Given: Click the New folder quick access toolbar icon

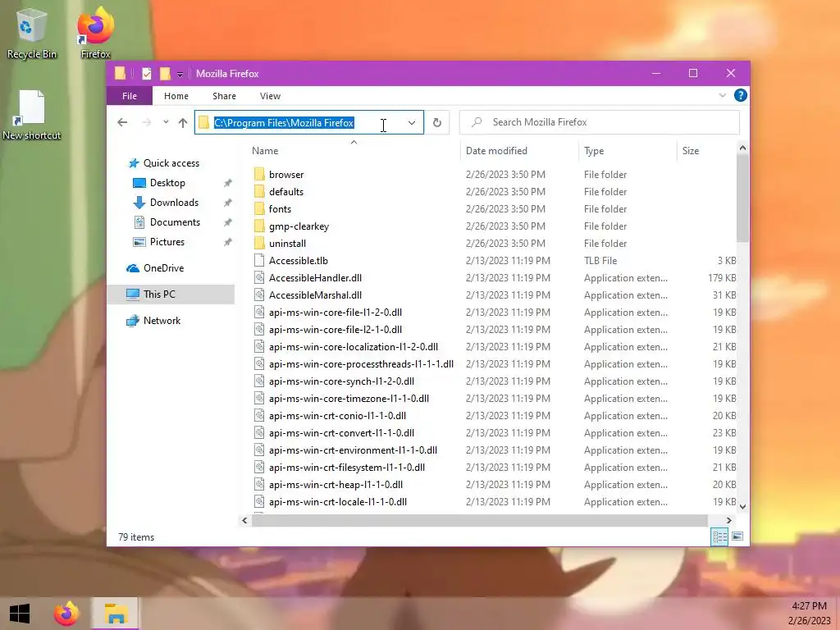Looking at the screenshot, I should (x=165, y=73).
